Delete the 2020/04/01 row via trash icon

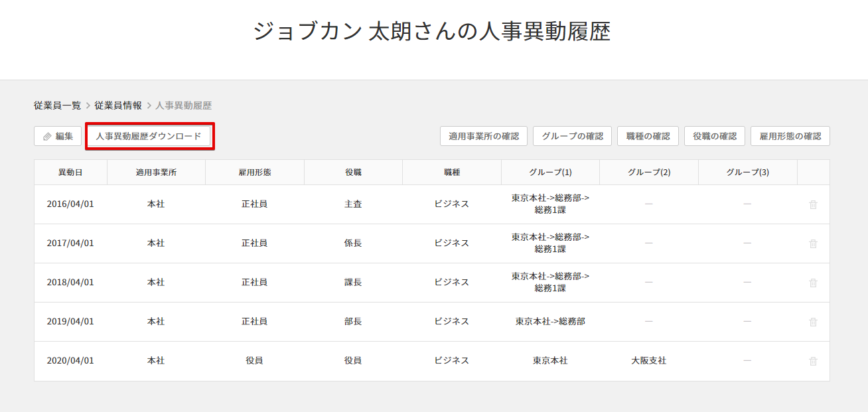(x=813, y=361)
